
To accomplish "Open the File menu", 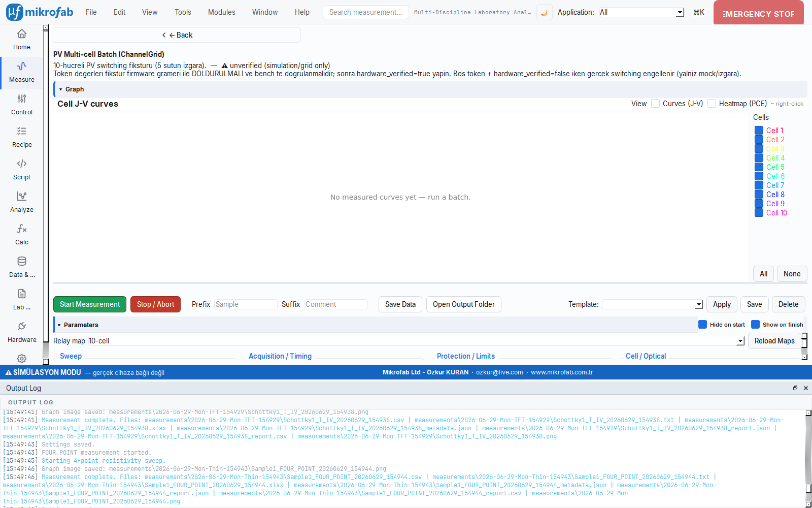I will point(91,12).
